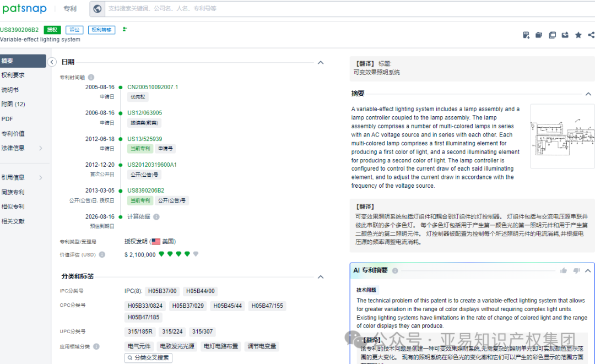Screen dimensions: 595x364
Task: Export the patent via the export icon
Action: [565, 35]
